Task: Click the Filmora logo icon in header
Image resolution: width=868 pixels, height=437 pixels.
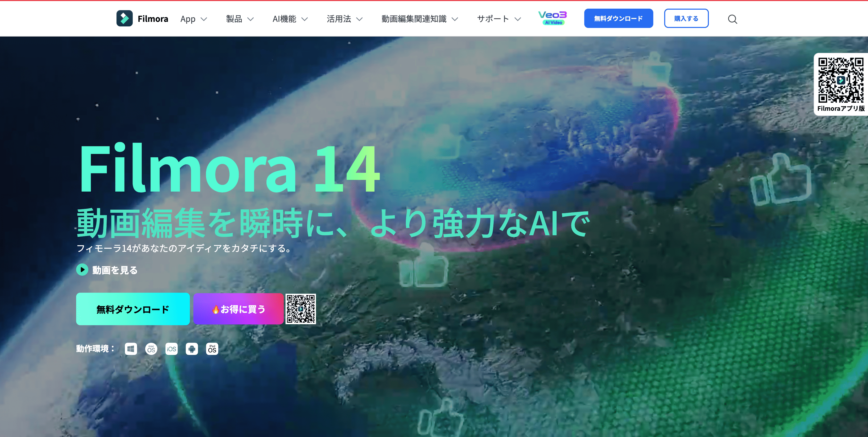Action: (x=124, y=19)
